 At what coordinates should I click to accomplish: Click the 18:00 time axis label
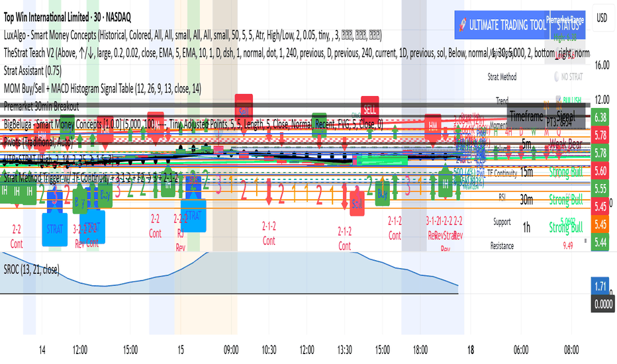pyautogui.click(x=420, y=350)
